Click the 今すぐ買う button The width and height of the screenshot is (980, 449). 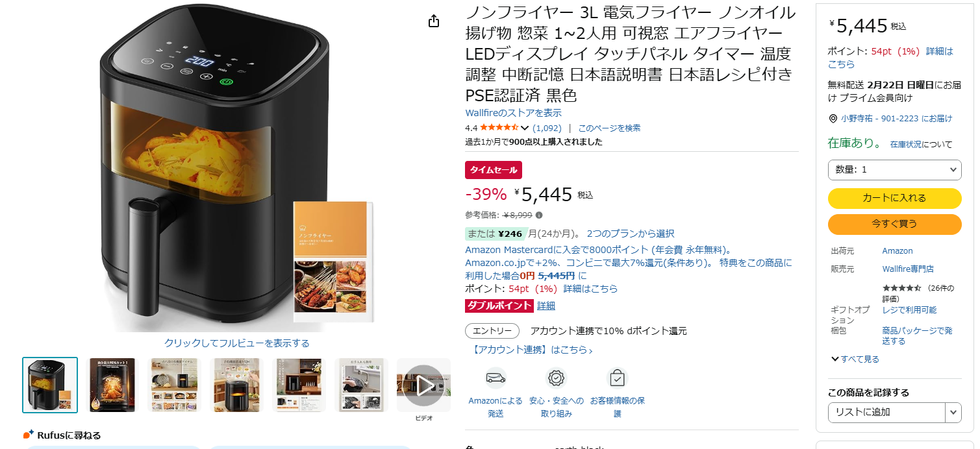point(894,224)
